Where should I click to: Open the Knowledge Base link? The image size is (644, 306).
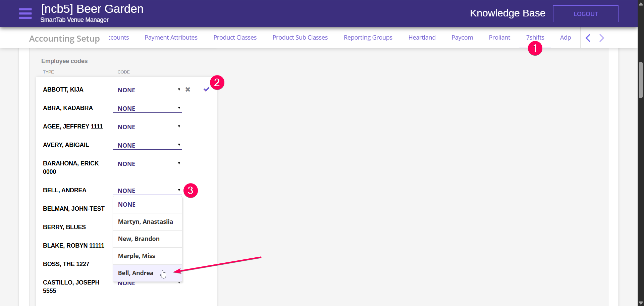(507, 13)
